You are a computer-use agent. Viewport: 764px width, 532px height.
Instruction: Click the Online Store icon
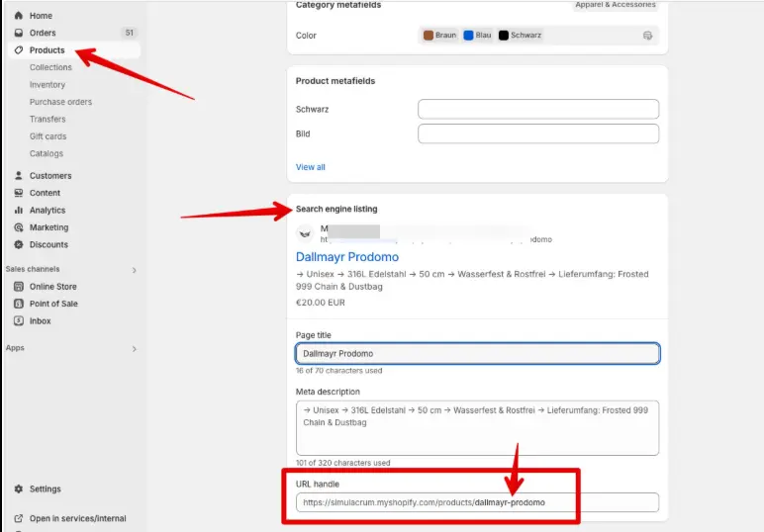[19, 286]
